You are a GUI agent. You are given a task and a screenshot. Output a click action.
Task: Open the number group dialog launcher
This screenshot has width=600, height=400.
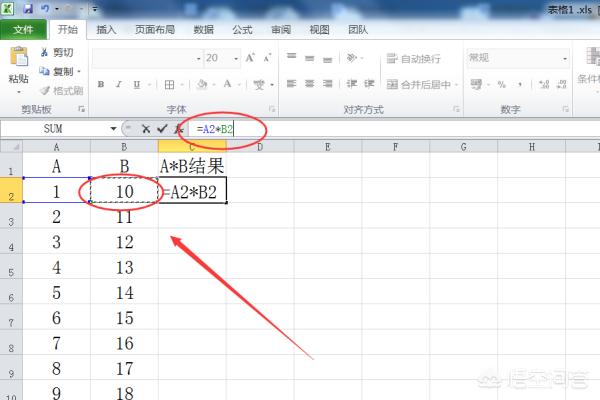pyautogui.click(x=566, y=109)
